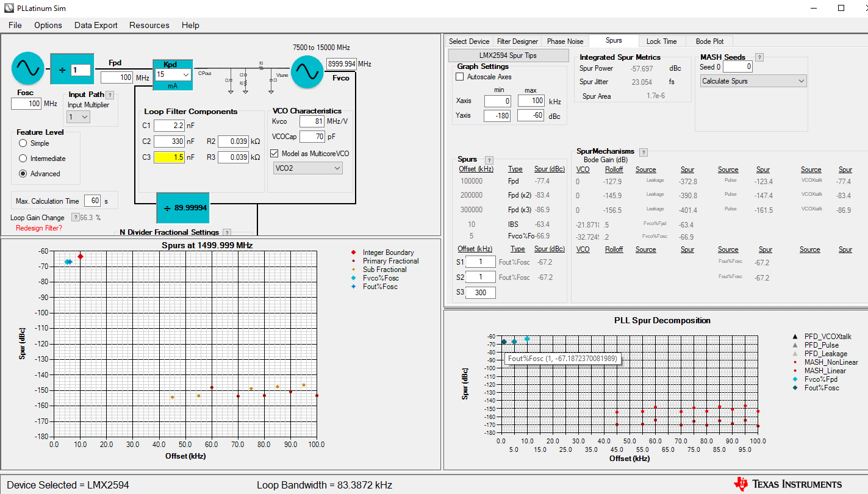868x494 pixels.
Task: Open help icon beside Spurs table heading
Action: tap(489, 160)
